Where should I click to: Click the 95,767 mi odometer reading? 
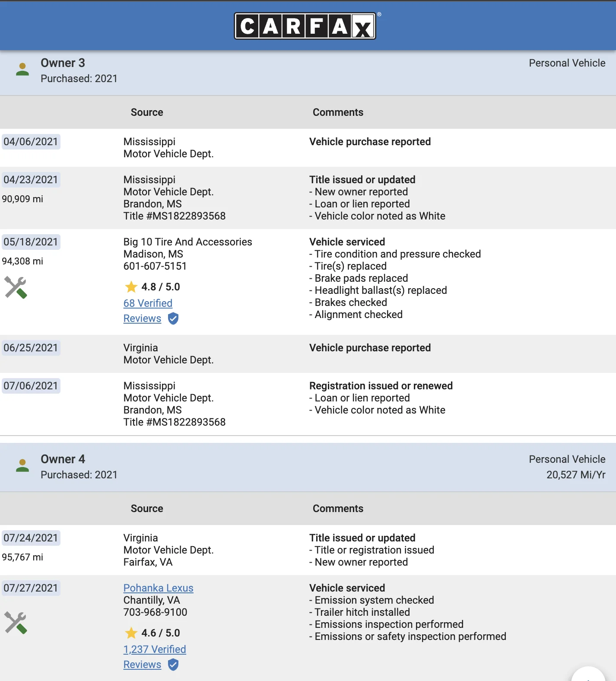(22, 557)
